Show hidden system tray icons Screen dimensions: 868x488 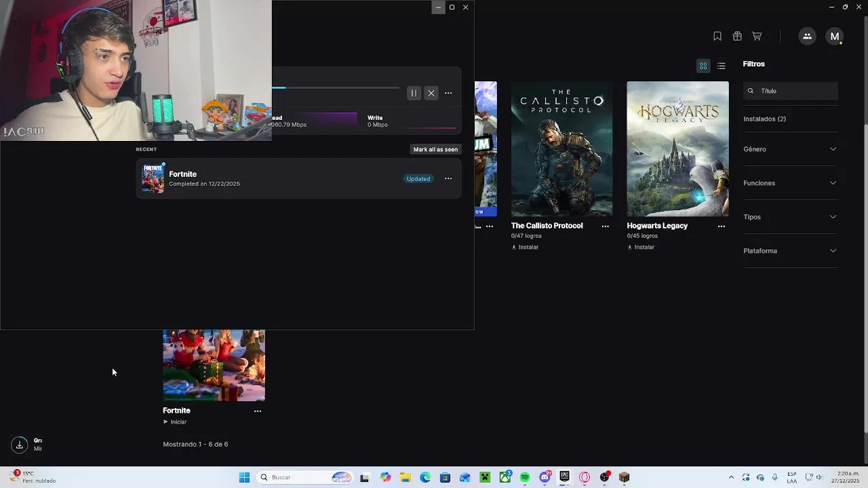(731, 477)
